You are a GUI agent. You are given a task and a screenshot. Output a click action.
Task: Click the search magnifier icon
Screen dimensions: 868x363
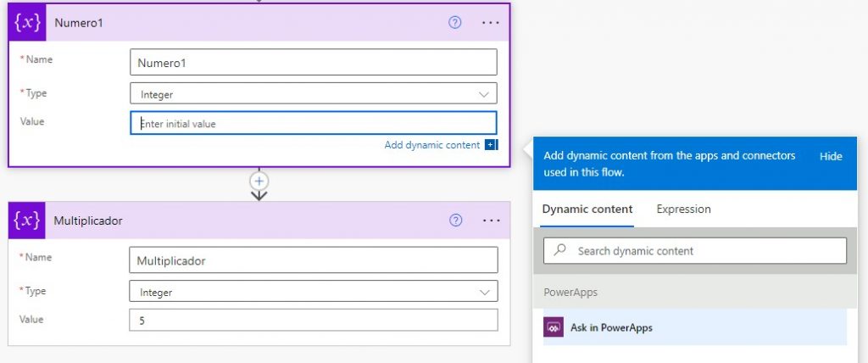click(560, 251)
